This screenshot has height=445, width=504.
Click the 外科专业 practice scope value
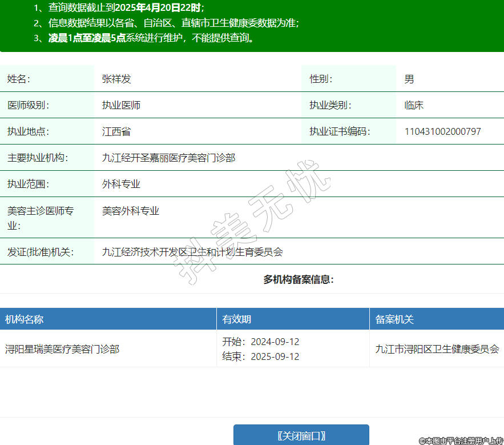pyautogui.click(x=121, y=185)
